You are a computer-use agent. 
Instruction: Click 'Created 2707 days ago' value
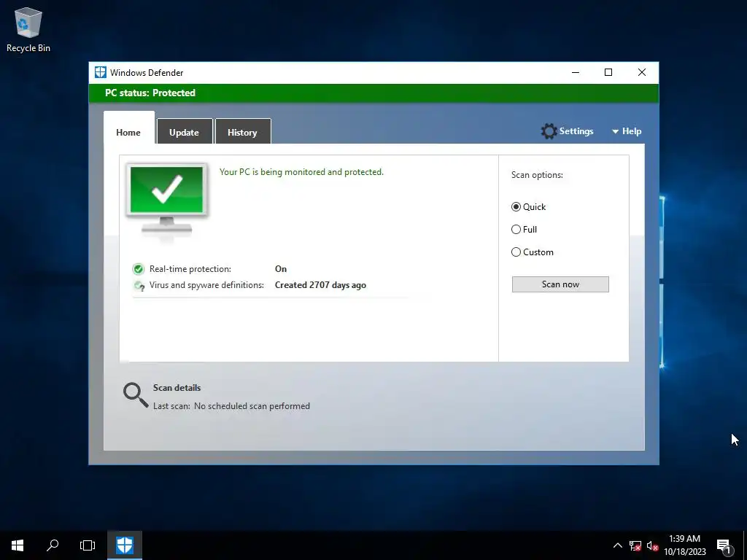tap(321, 285)
